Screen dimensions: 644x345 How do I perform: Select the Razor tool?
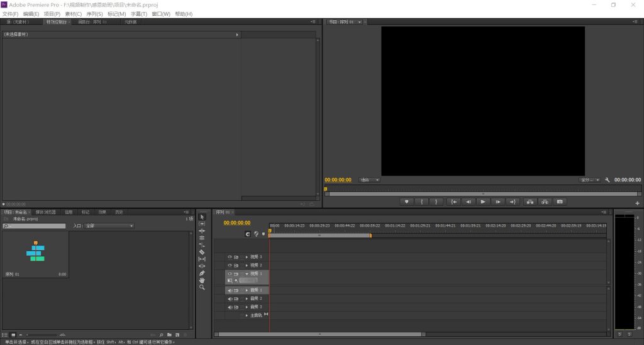[202, 252]
